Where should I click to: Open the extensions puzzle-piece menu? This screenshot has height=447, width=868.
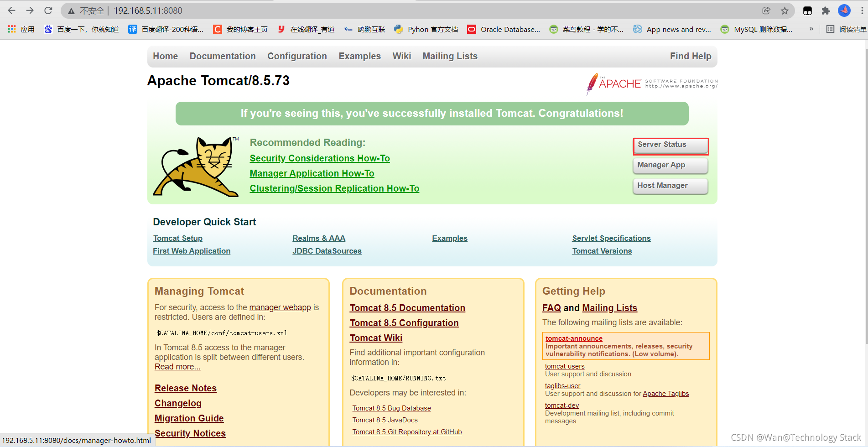(x=826, y=11)
